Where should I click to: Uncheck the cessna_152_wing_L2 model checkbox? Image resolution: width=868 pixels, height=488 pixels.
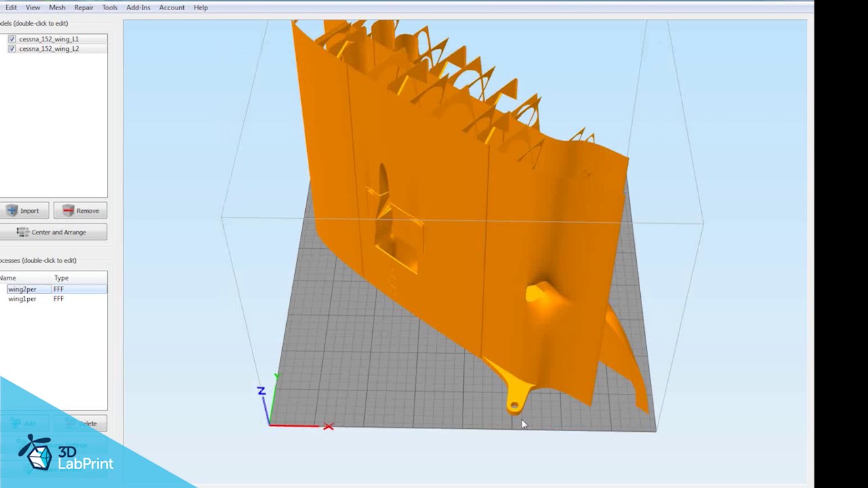(12, 49)
